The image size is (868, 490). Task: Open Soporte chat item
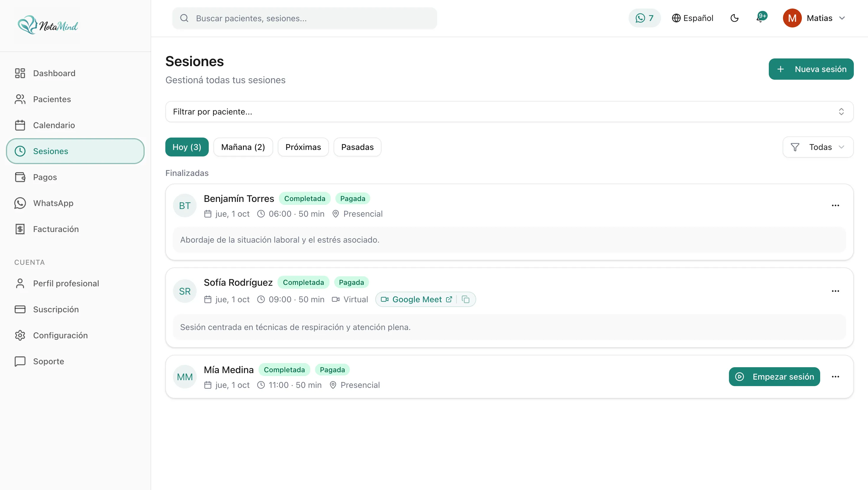[x=75, y=361]
